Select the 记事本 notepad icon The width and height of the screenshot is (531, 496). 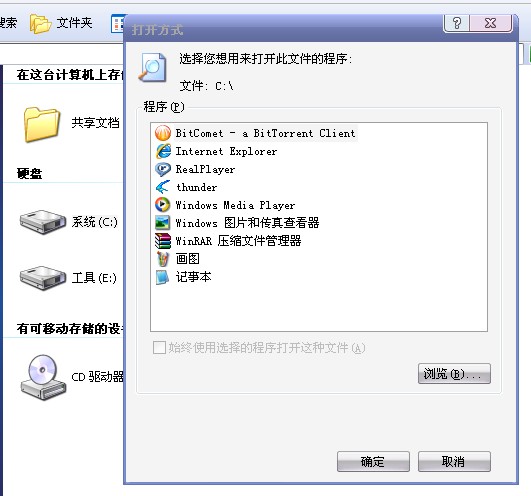pyautogui.click(x=163, y=277)
